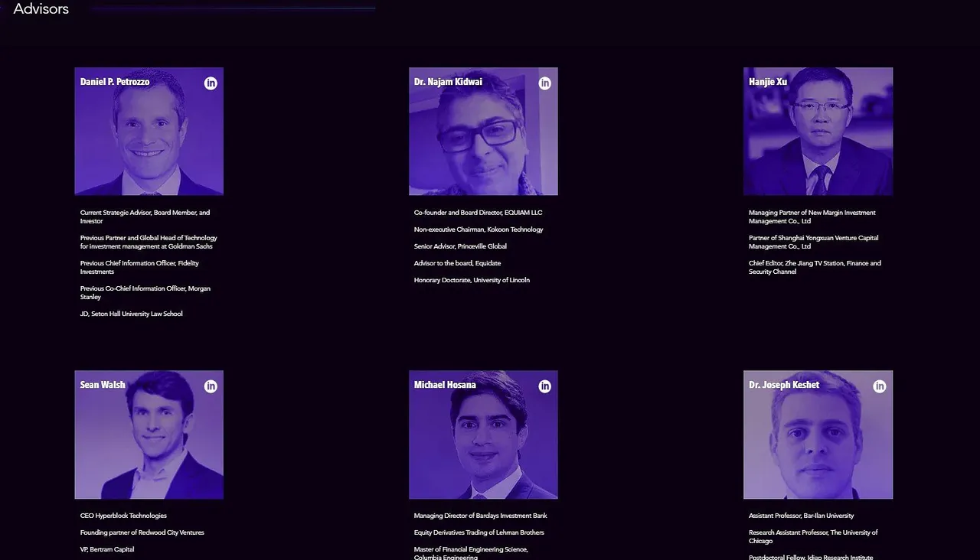Click 'Co-founder and Board Director, EQUIAM LLC' line
The height and width of the screenshot is (560, 980).
coord(478,213)
